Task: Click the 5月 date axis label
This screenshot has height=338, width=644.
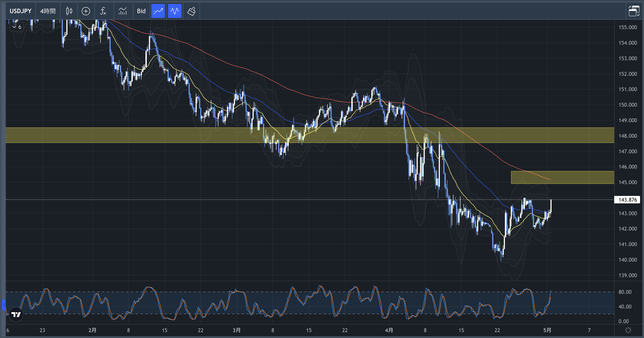Action: [547, 330]
